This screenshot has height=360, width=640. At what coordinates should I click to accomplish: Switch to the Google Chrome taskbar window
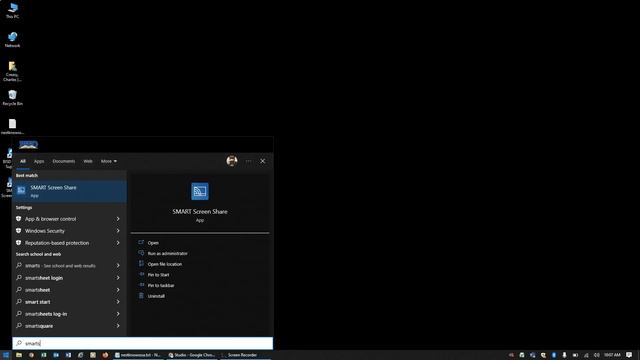[x=192, y=355]
